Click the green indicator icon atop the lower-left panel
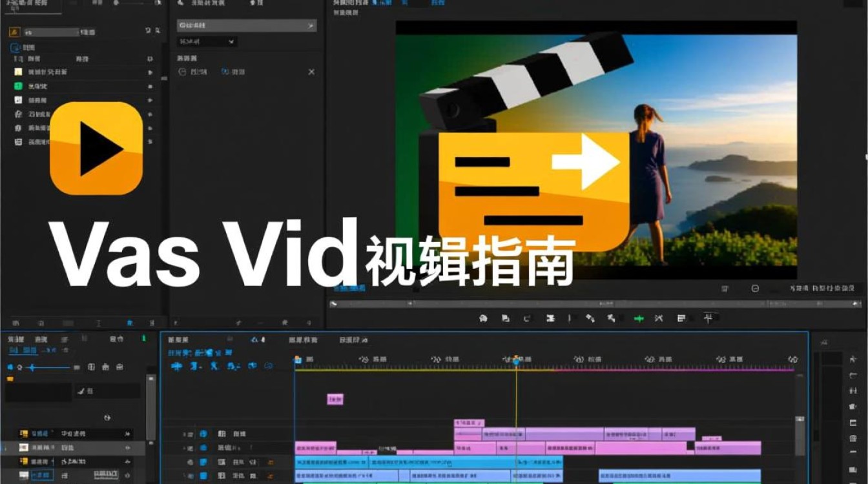868x484 pixels. point(143,338)
